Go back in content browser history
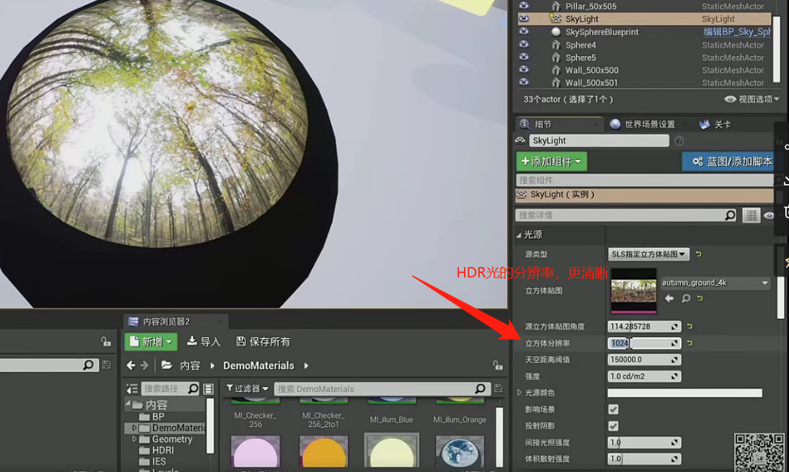 pyautogui.click(x=131, y=366)
